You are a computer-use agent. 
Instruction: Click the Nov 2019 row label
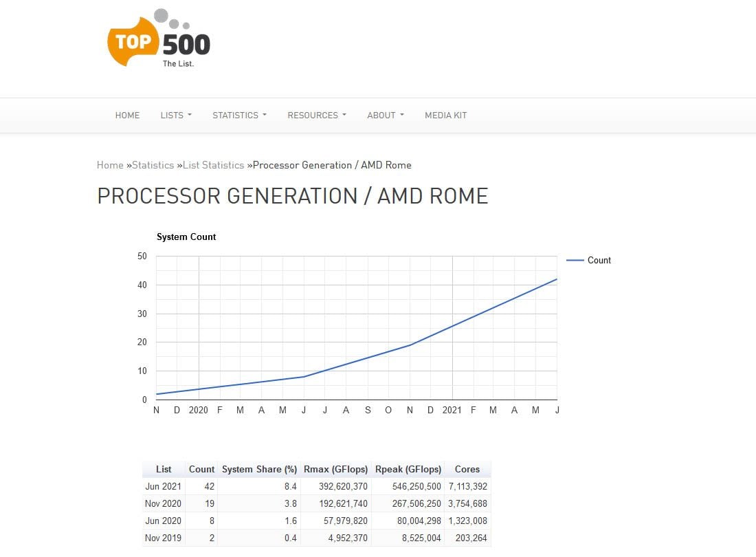163,538
